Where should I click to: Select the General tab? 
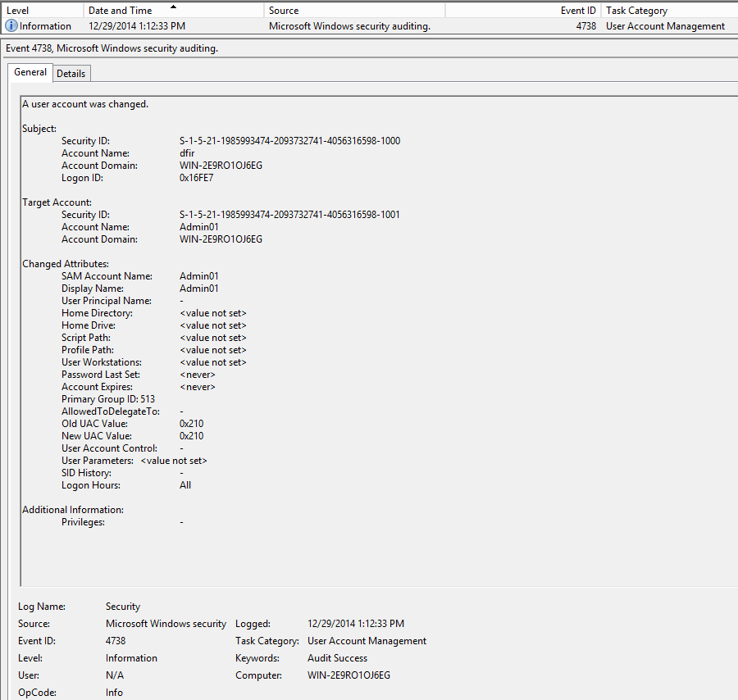click(30, 72)
